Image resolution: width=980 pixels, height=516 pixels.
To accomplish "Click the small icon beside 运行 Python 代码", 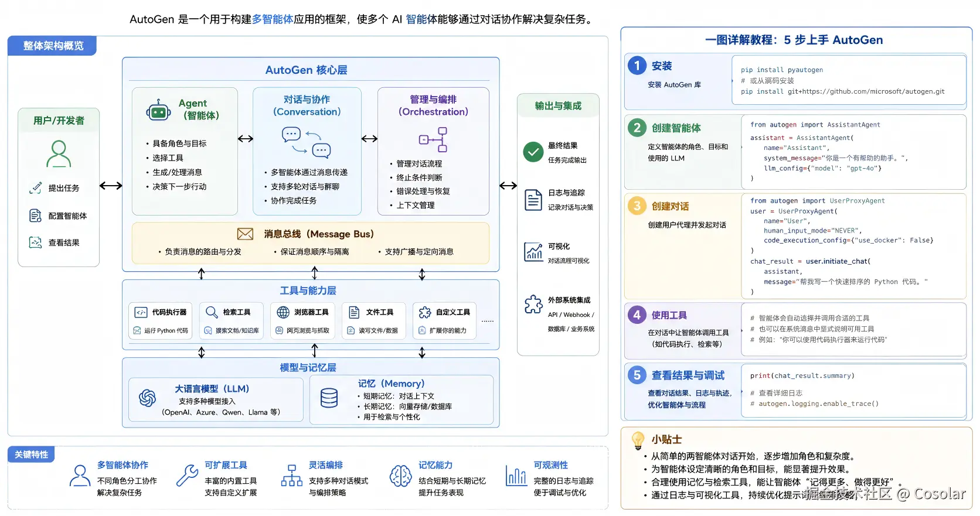I will click(137, 330).
